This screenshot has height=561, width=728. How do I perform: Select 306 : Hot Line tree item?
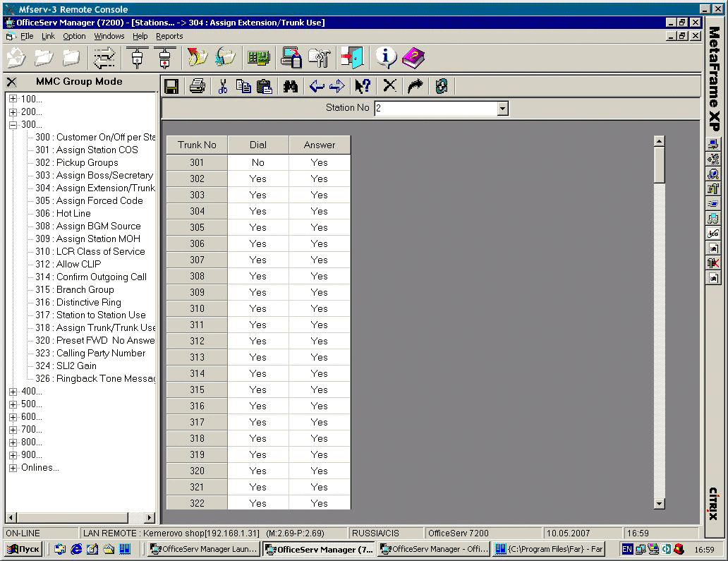point(63,214)
